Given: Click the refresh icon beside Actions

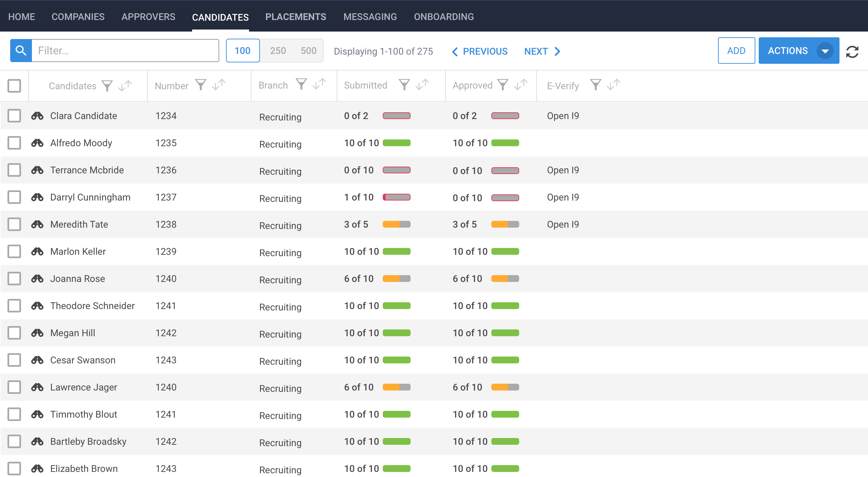Looking at the screenshot, I should [852, 52].
